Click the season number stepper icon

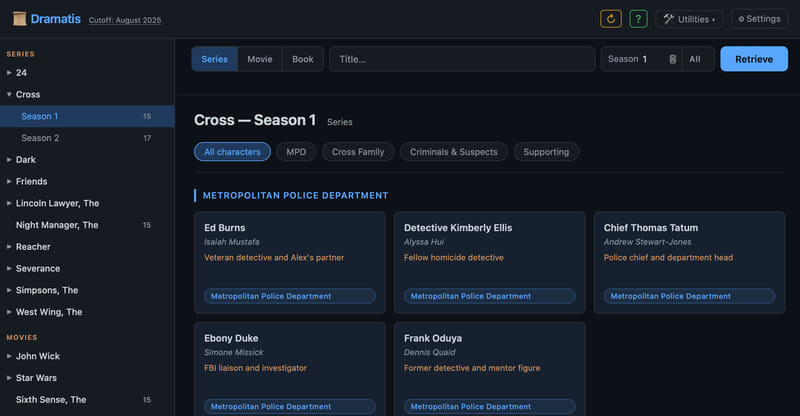(673, 59)
